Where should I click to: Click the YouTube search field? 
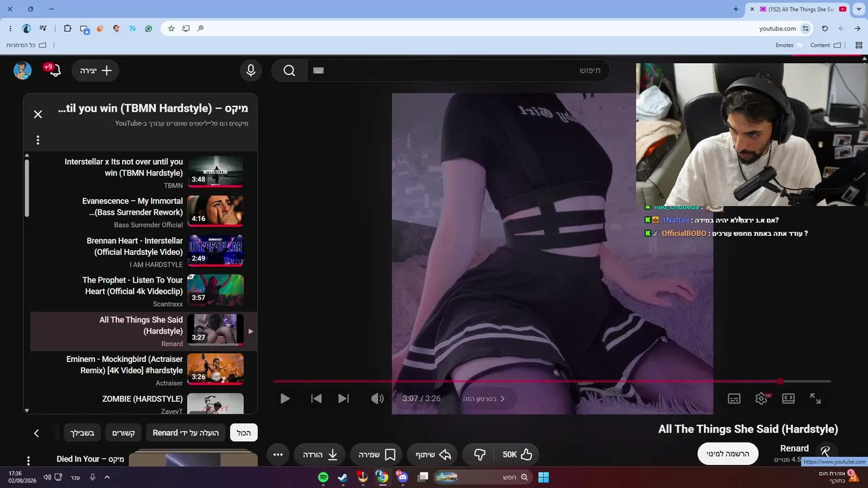(458, 70)
